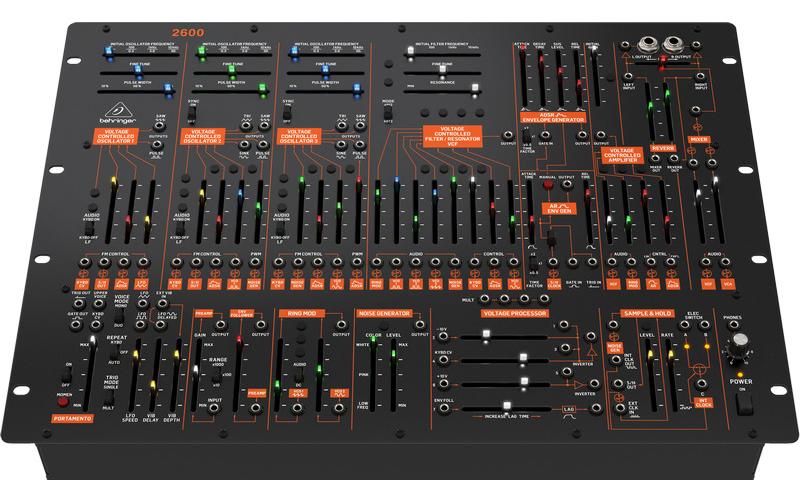Click the L Output jack

click(x=648, y=44)
